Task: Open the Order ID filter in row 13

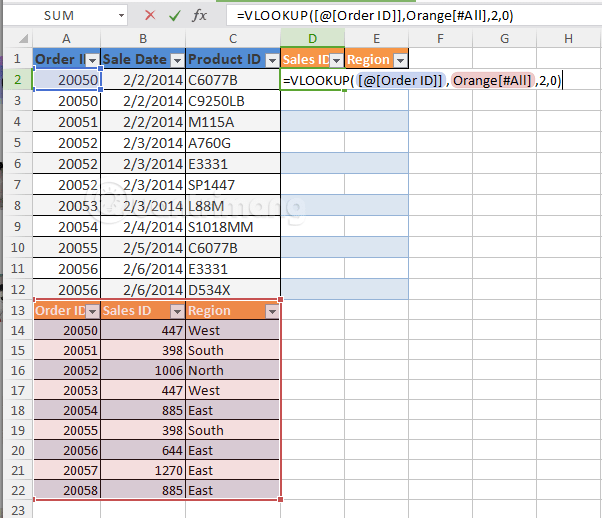Action: tap(92, 311)
